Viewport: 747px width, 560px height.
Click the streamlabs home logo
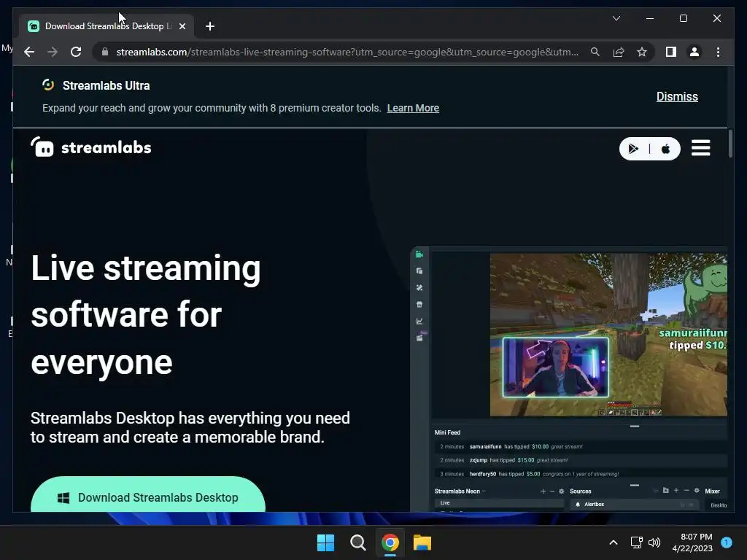coord(91,147)
